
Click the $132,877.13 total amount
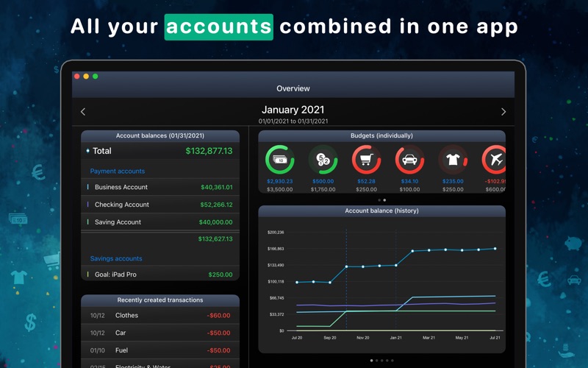click(x=209, y=151)
